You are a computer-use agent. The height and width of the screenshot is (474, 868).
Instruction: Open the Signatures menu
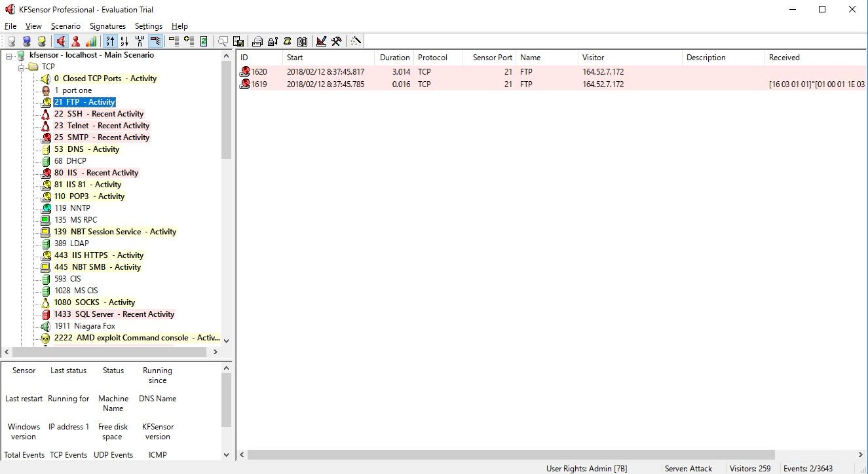coord(107,26)
